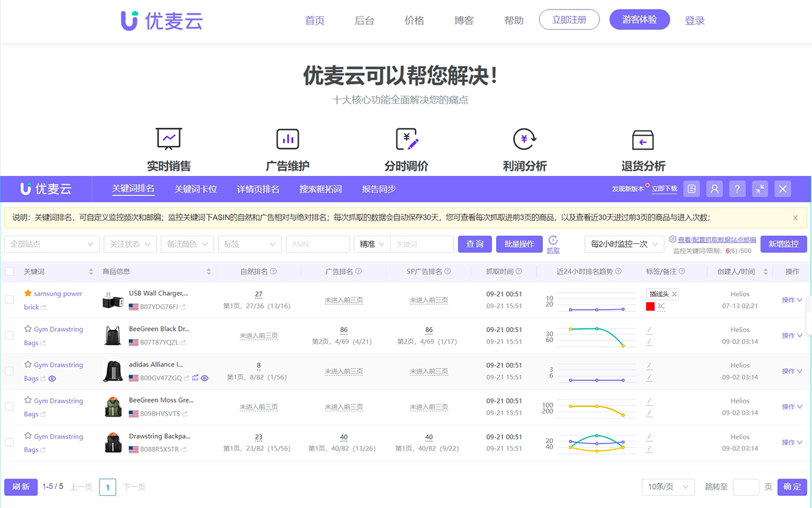Click the collapse window icon in purple toolbar
This screenshot has height=508, width=812.
coord(759,189)
